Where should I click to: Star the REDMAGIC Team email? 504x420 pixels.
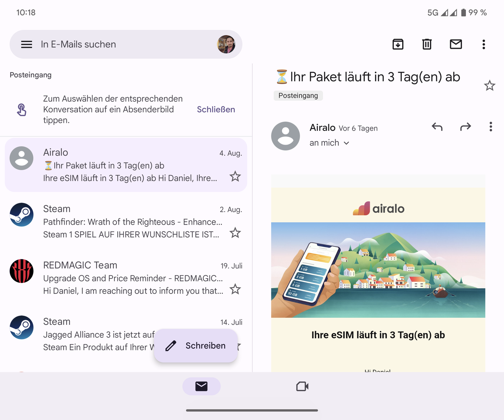pos(235,289)
